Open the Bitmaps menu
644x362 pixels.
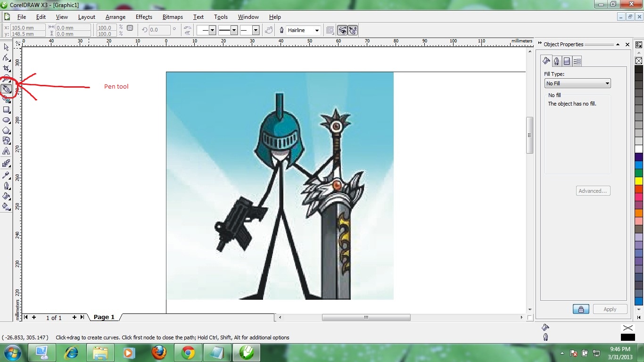click(173, 16)
